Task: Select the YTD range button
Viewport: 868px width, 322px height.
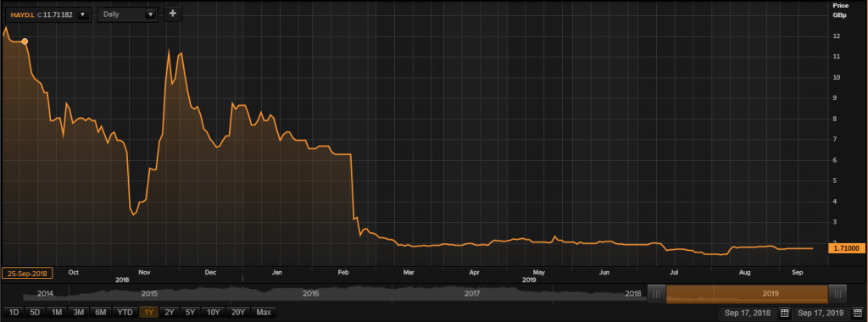Action: [x=125, y=313]
